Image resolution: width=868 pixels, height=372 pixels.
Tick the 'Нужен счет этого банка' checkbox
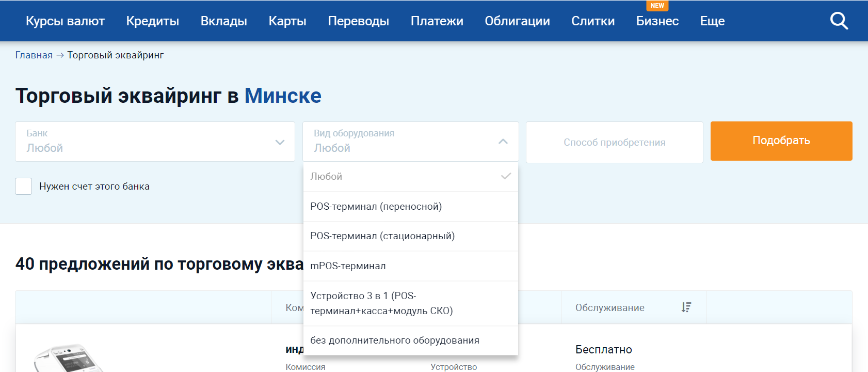pyautogui.click(x=24, y=187)
